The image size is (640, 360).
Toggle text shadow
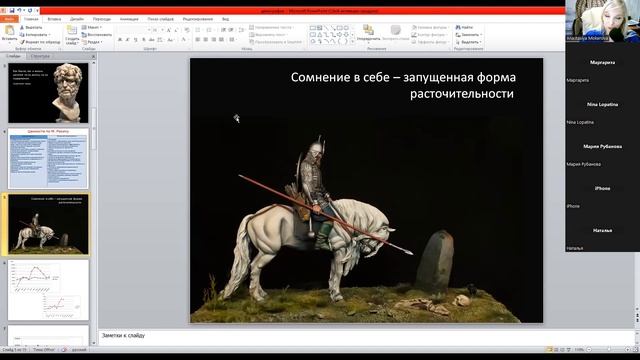click(144, 40)
